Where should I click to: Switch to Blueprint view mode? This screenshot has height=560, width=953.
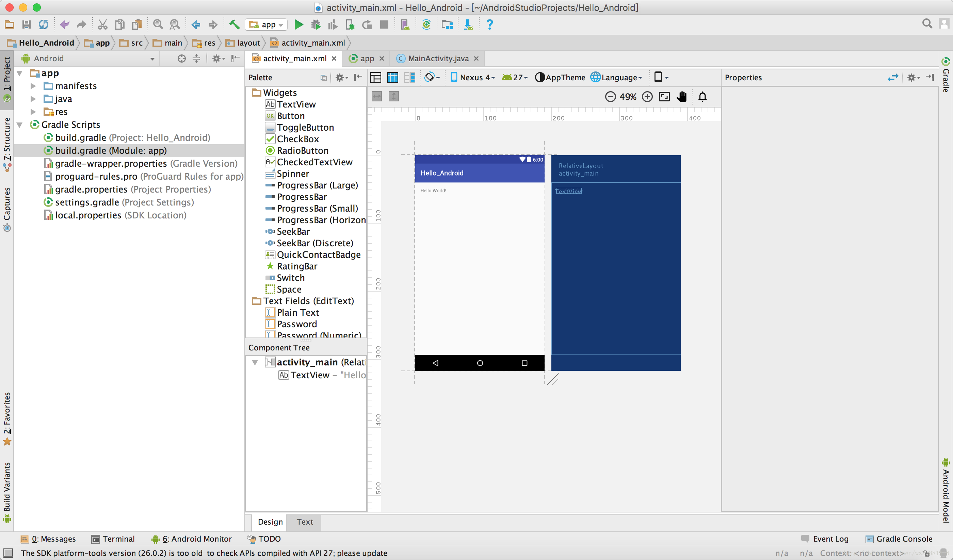(x=392, y=78)
